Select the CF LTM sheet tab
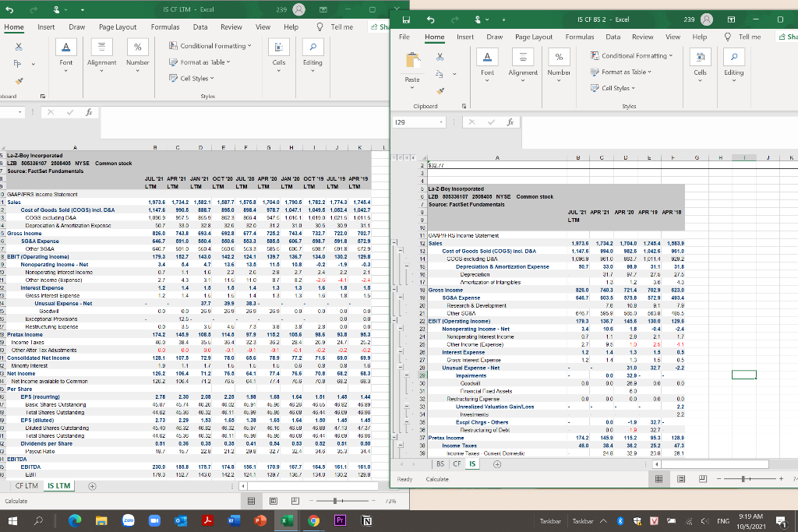798x532 pixels. click(x=26, y=486)
